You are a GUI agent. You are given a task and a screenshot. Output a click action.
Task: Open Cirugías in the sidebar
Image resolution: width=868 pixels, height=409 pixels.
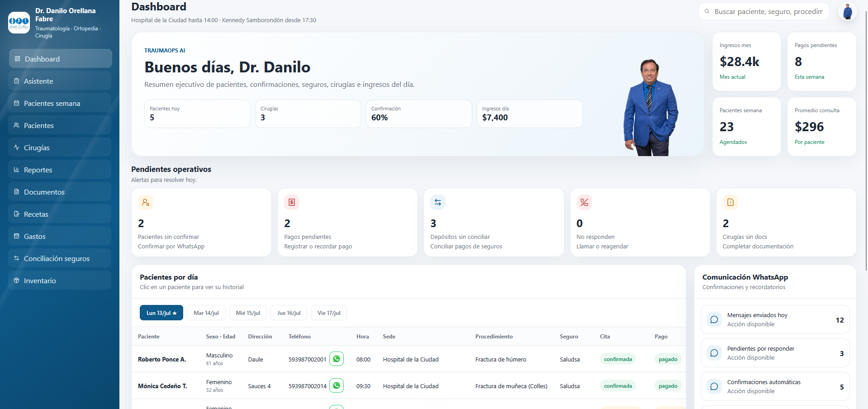click(x=60, y=147)
